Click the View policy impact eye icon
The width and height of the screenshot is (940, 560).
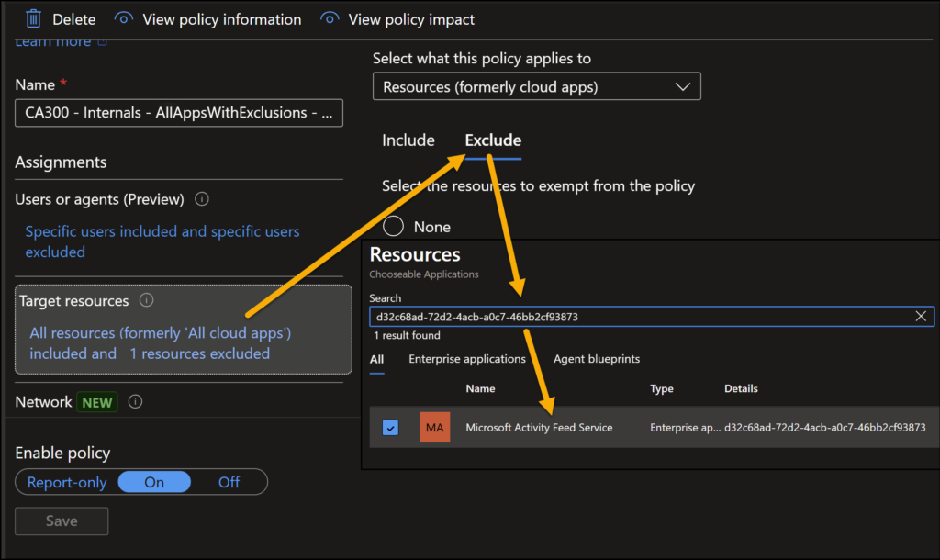pyautogui.click(x=329, y=18)
